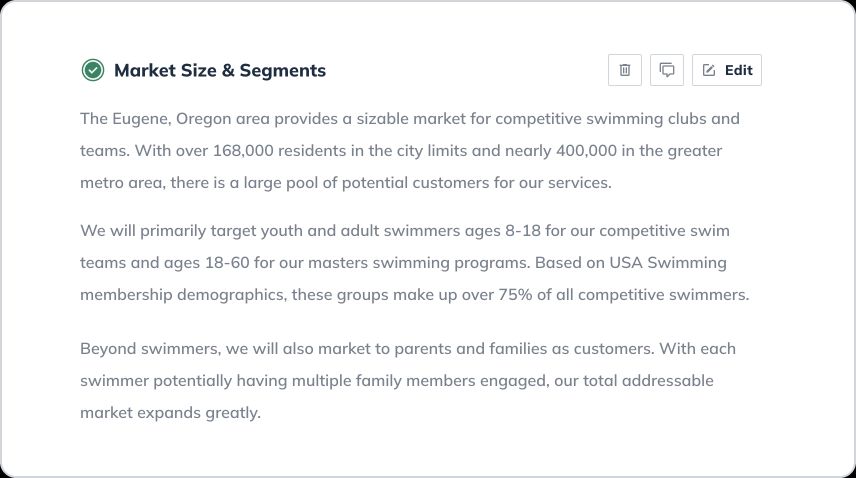856x478 pixels.
Task: Click the paragraph starting "The Eugene, Oregon area"
Action: (x=410, y=151)
